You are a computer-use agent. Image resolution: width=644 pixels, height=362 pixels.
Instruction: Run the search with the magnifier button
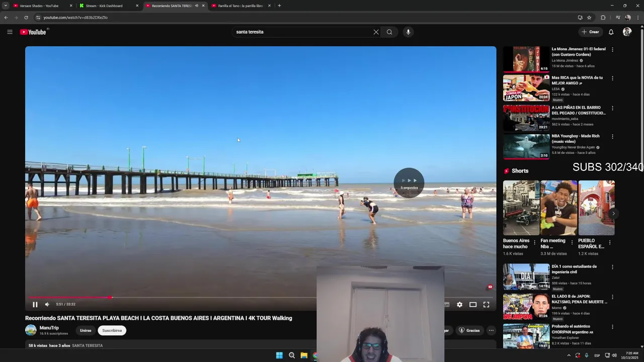389,32
